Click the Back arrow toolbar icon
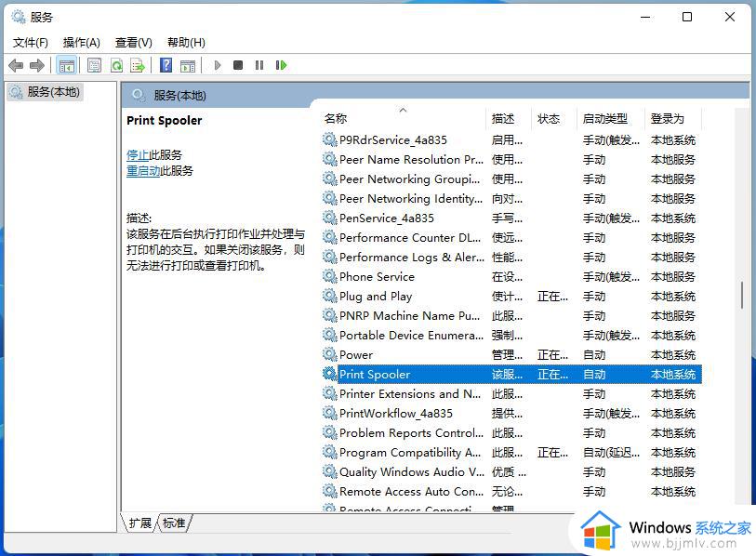Image resolution: width=756 pixels, height=556 pixels. 16,65
